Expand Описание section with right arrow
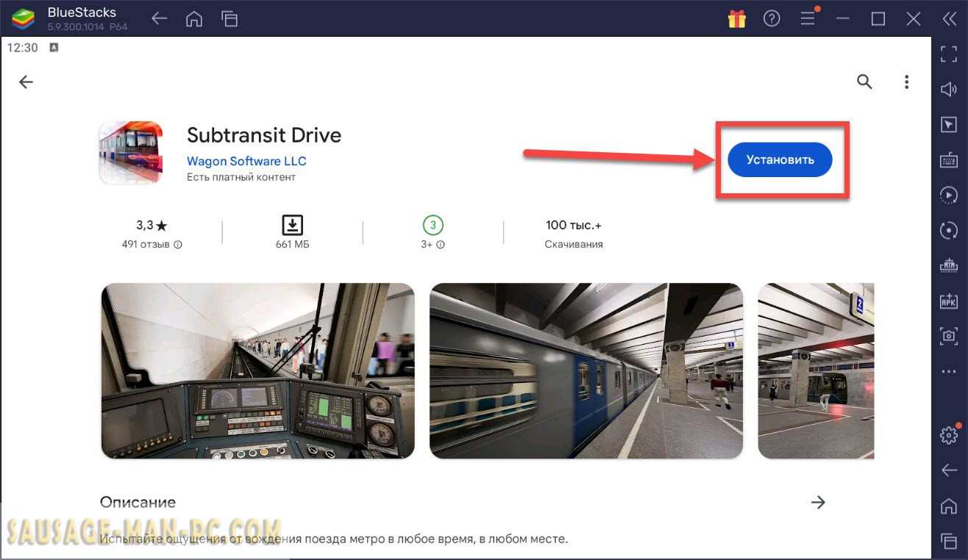Viewport: 968px width, 560px height. (818, 503)
